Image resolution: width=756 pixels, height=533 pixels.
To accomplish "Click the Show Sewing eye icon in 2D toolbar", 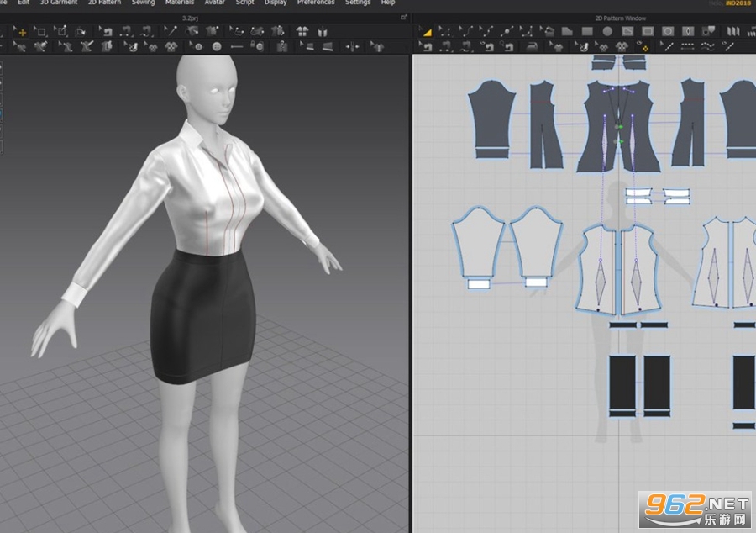I will point(486,46).
